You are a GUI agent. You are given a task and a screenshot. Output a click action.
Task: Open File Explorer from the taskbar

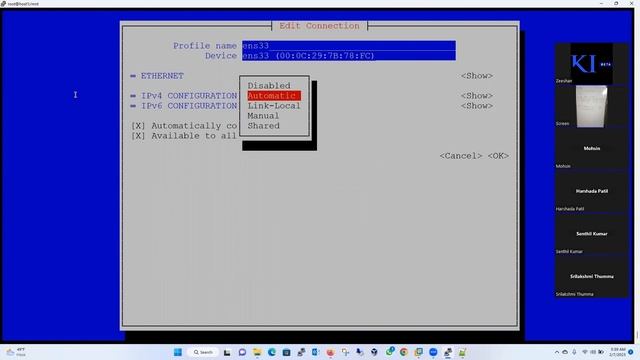tap(257, 352)
